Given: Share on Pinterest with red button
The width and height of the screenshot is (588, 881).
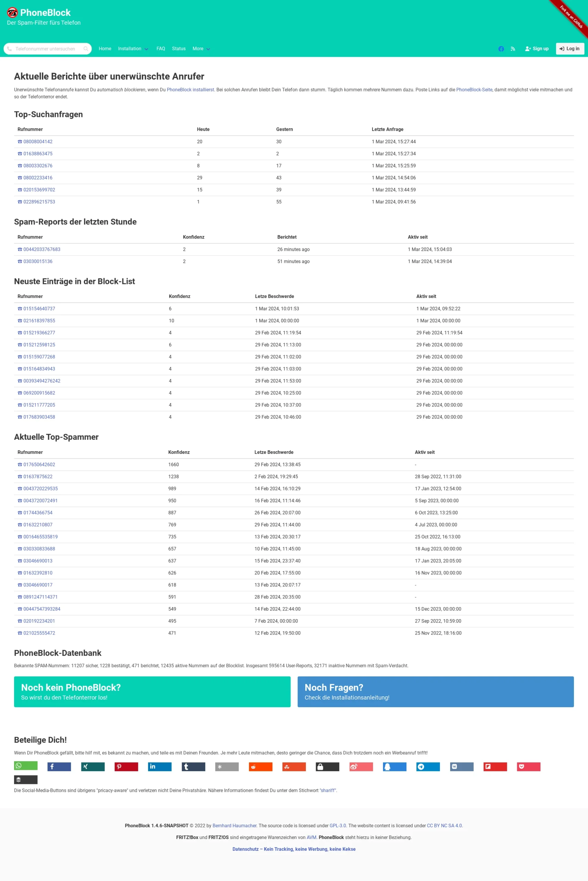Looking at the screenshot, I should [127, 766].
